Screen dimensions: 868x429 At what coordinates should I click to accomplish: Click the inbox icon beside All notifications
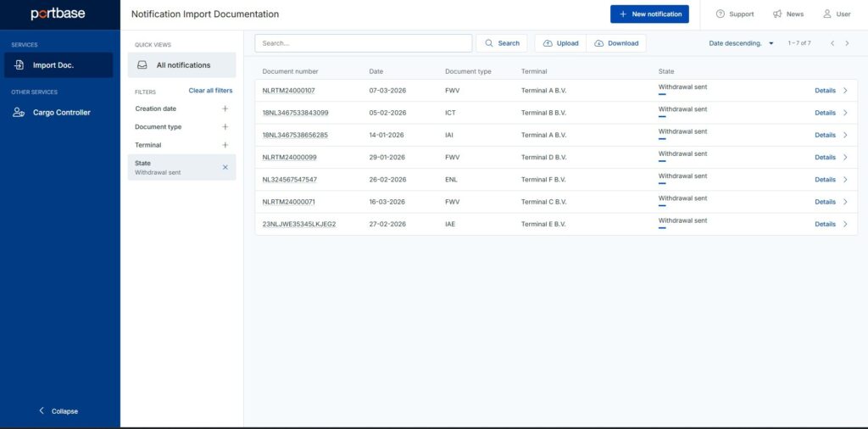pos(142,65)
